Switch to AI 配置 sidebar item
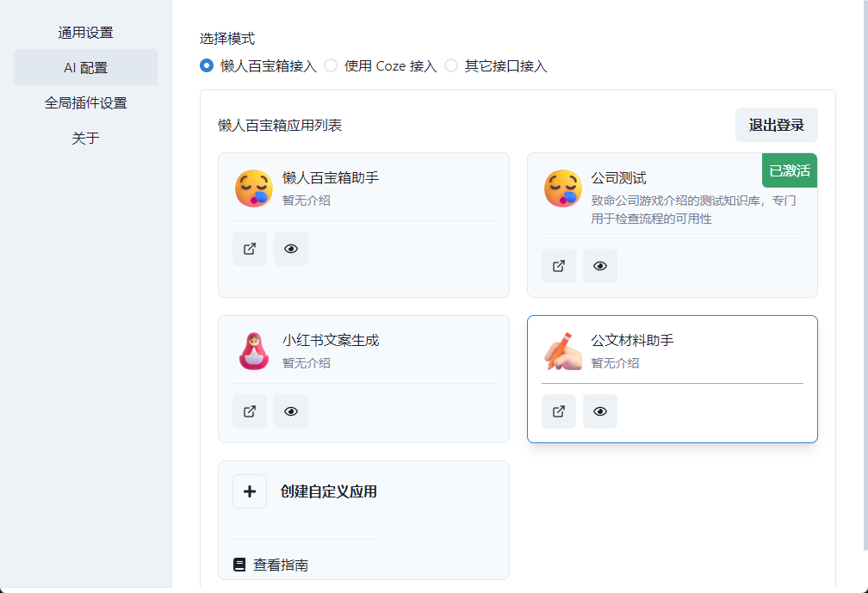The height and width of the screenshot is (593, 868). pos(85,68)
